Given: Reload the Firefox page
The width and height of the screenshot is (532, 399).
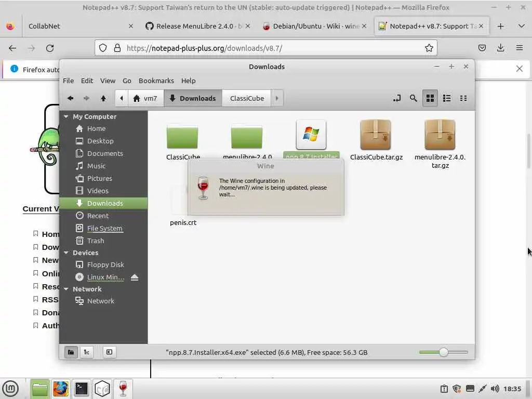Looking at the screenshot, I should pos(50,48).
